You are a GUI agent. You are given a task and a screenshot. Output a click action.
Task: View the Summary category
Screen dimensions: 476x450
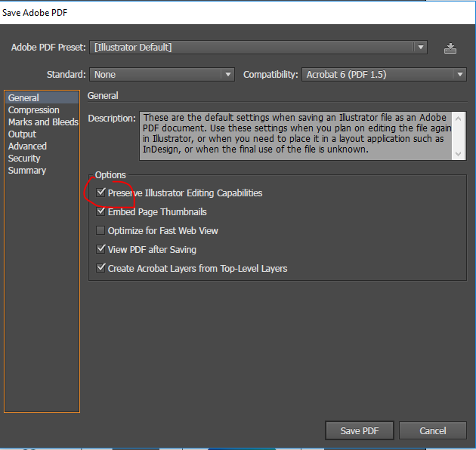(x=42, y=171)
